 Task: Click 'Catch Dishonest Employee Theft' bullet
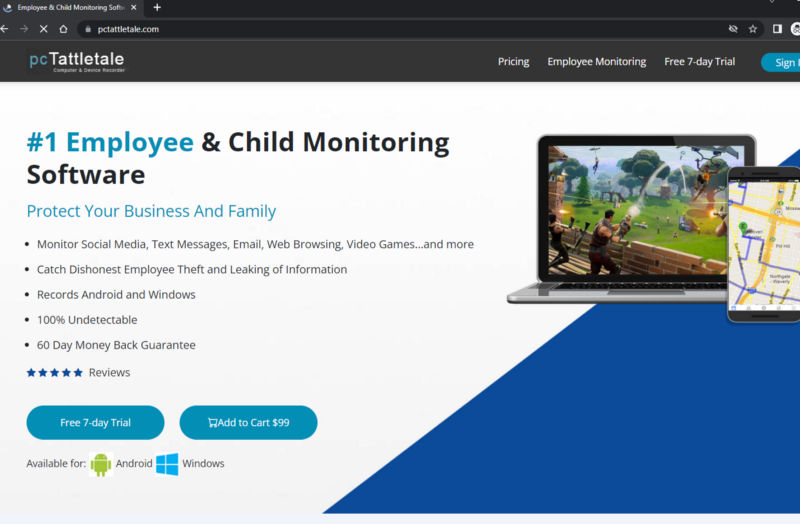tap(192, 269)
